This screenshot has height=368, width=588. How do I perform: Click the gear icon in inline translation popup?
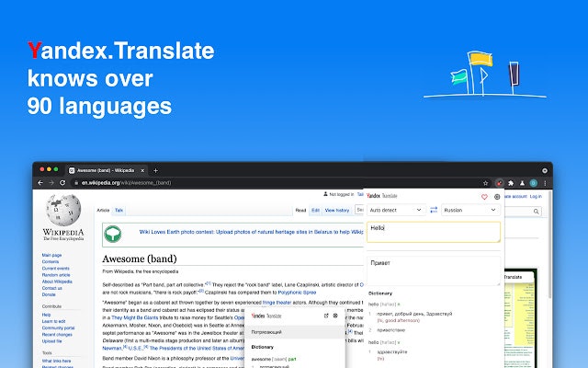point(335,316)
